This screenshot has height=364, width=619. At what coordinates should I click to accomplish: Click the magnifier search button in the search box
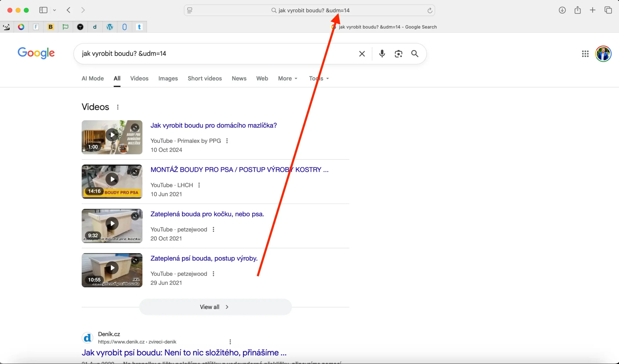click(x=415, y=54)
